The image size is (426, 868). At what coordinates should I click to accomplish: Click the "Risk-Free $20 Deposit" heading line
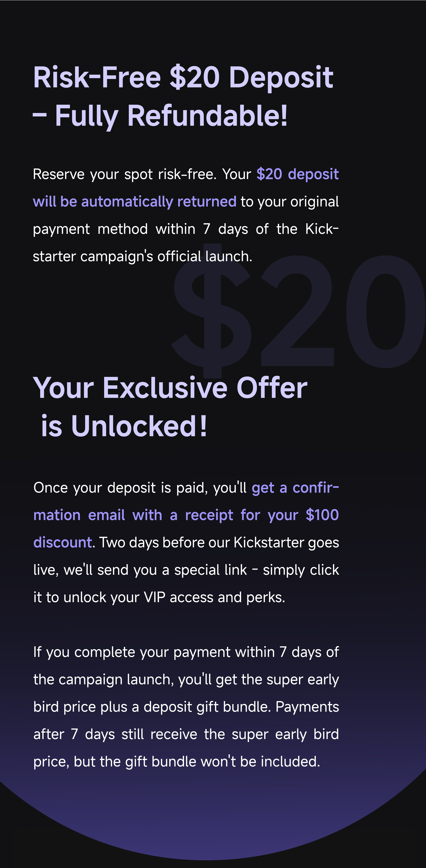[183, 78]
